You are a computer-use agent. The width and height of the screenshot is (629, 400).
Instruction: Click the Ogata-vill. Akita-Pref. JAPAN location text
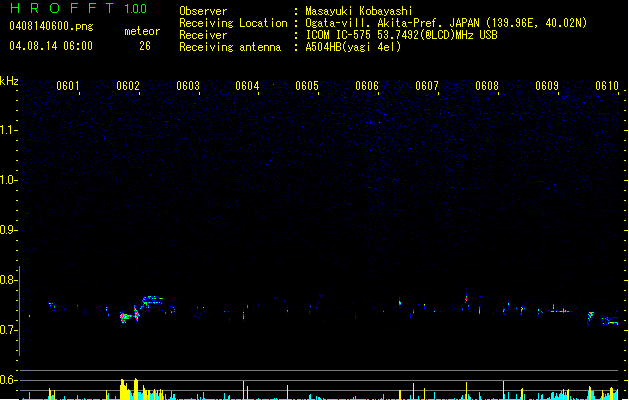(446, 23)
